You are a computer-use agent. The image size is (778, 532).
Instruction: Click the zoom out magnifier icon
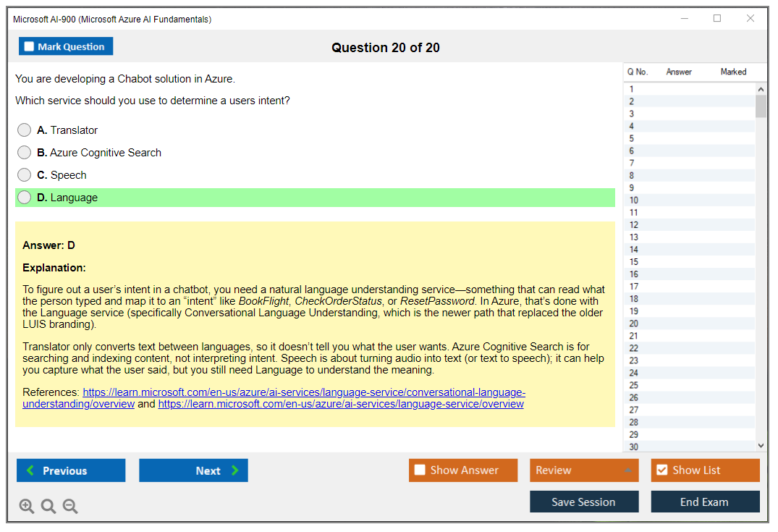click(x=70, y=506)
